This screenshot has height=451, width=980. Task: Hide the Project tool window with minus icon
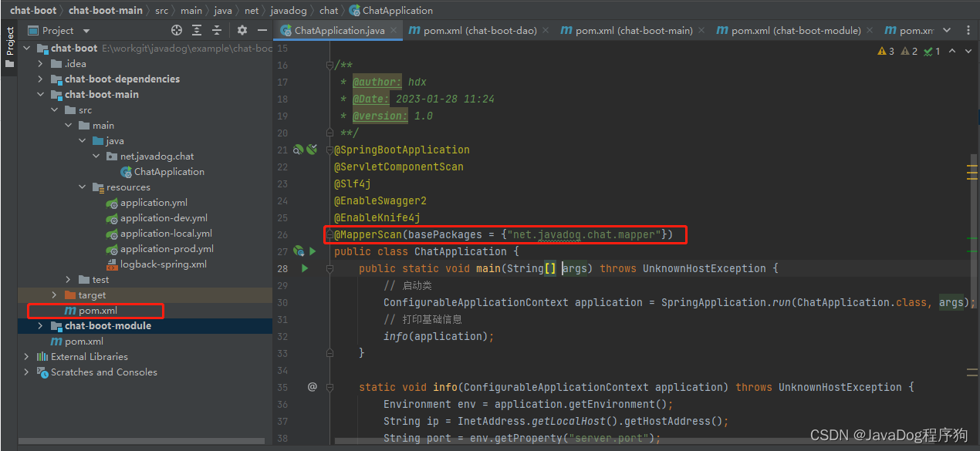(262, 30)
